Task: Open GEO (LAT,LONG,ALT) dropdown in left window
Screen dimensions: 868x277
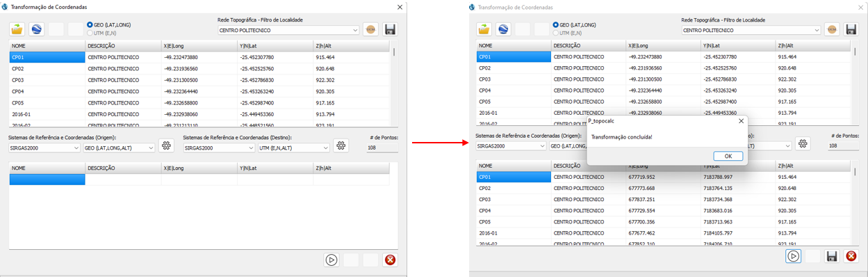Action: coord(119,148)
